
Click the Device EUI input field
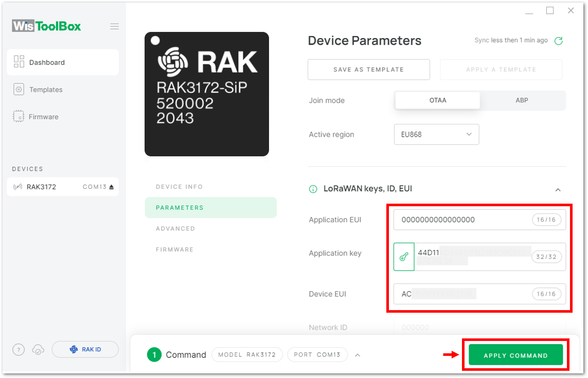coord(479,294)
